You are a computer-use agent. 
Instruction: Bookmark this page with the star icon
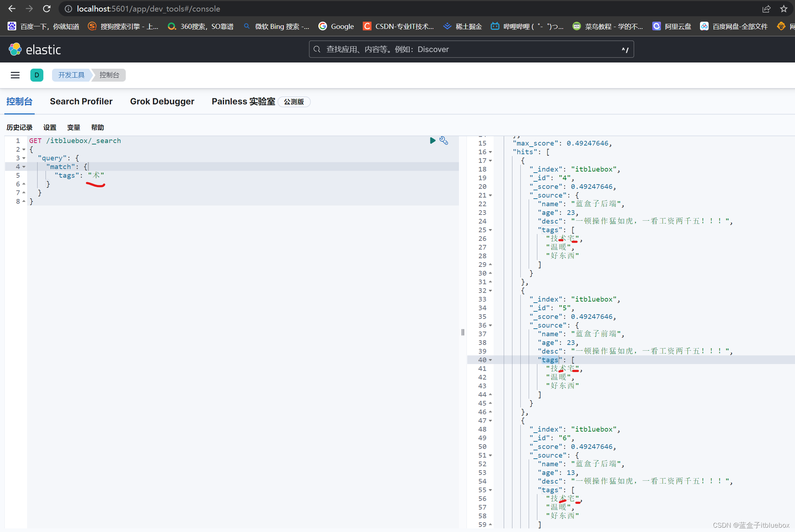click(x=783, y=9)
